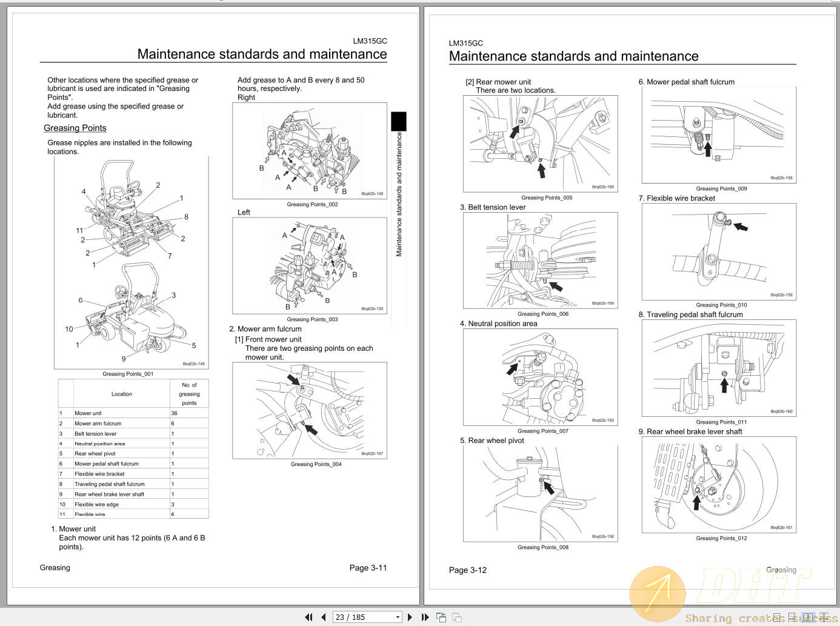
Task: Click the black chapter tab marker
Action: tap(398, 121)
